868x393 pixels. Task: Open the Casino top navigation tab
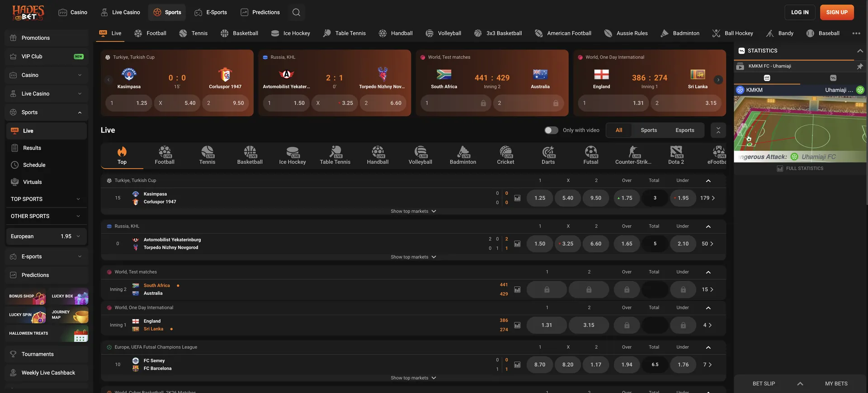pos(73,12)
